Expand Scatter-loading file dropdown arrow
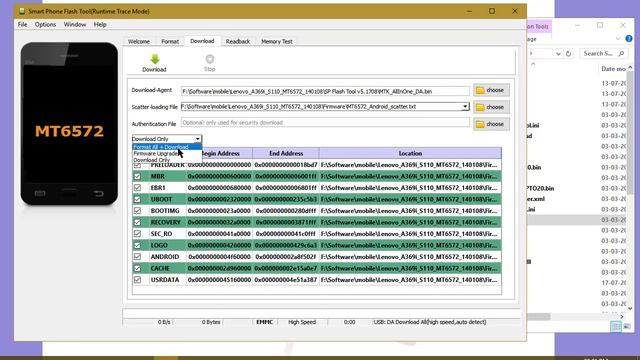 [465, 107]
